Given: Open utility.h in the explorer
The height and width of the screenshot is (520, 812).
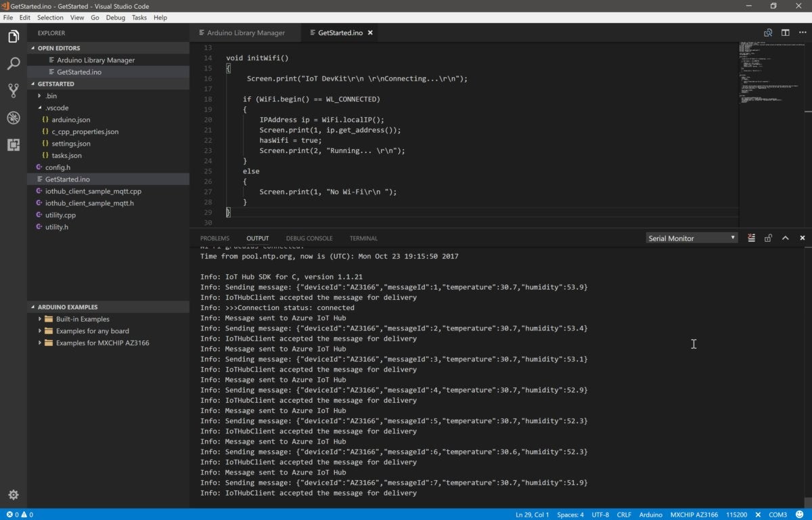Looking at the screenshot, I should pyautogui.click(x=108, y=227).
